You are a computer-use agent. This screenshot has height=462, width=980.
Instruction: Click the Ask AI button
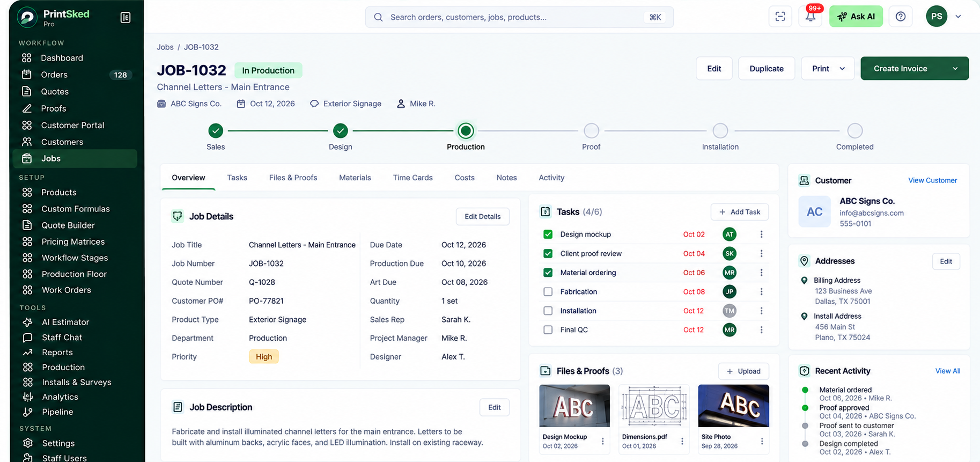(856, 17)
